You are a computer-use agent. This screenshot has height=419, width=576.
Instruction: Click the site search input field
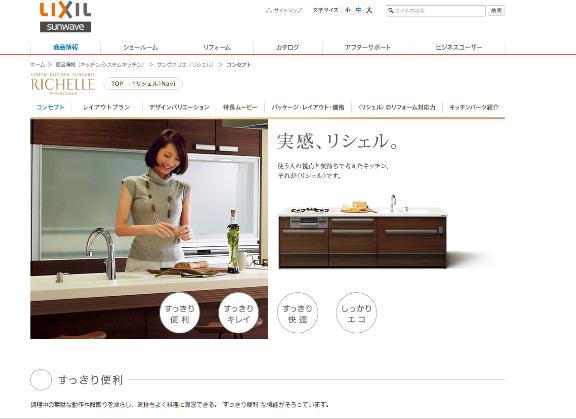[436, 11]
